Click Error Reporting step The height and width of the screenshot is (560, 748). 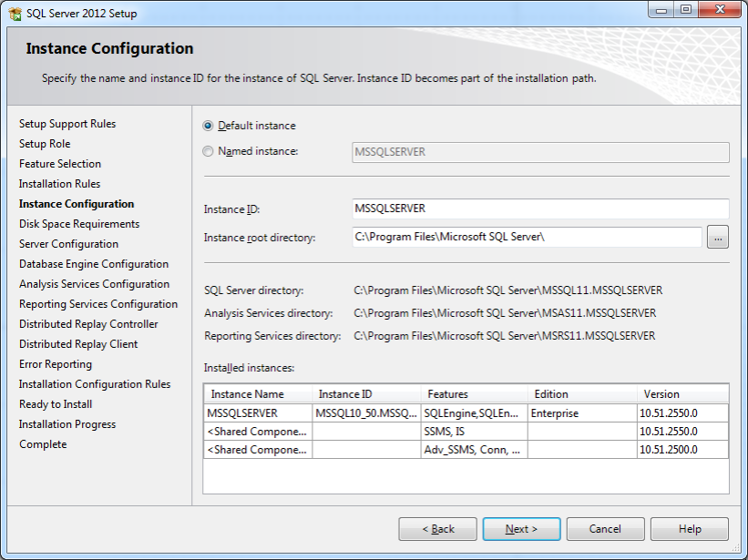pos(56,364)
